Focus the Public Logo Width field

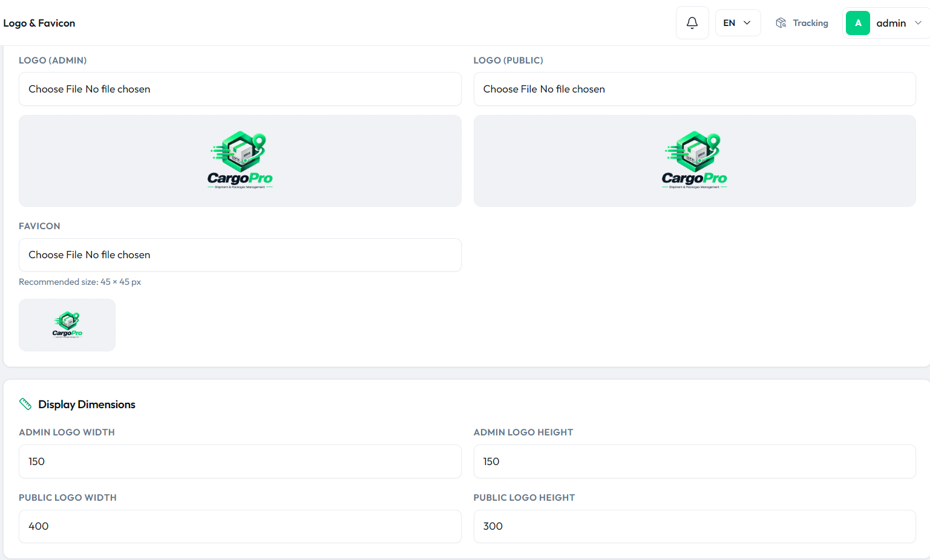[x=240, y=526]
